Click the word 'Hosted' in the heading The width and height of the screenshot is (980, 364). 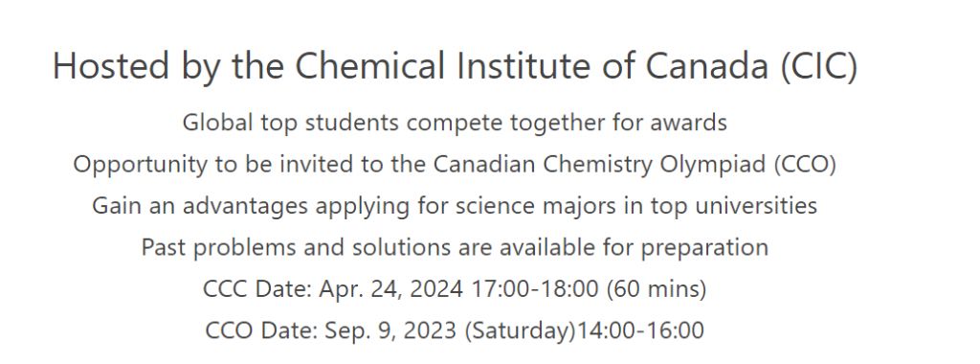pos(111,66)
